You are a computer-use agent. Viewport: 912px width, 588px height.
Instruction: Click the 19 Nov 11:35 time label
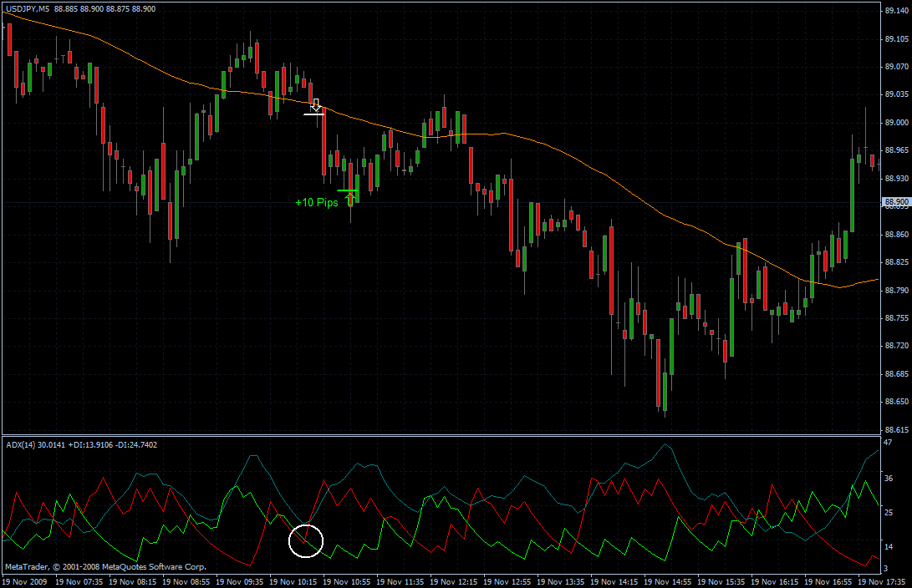click(x=400, y=581)
